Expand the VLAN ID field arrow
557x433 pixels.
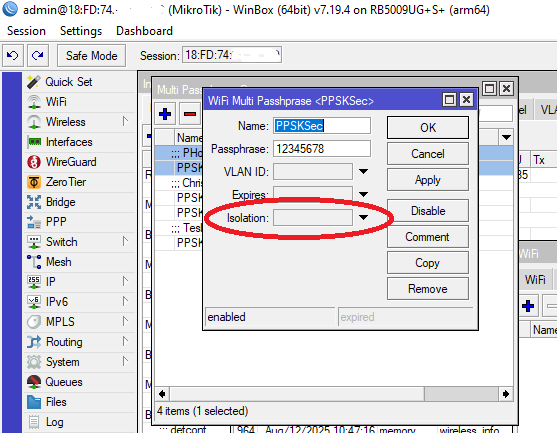tap(363, 172)
